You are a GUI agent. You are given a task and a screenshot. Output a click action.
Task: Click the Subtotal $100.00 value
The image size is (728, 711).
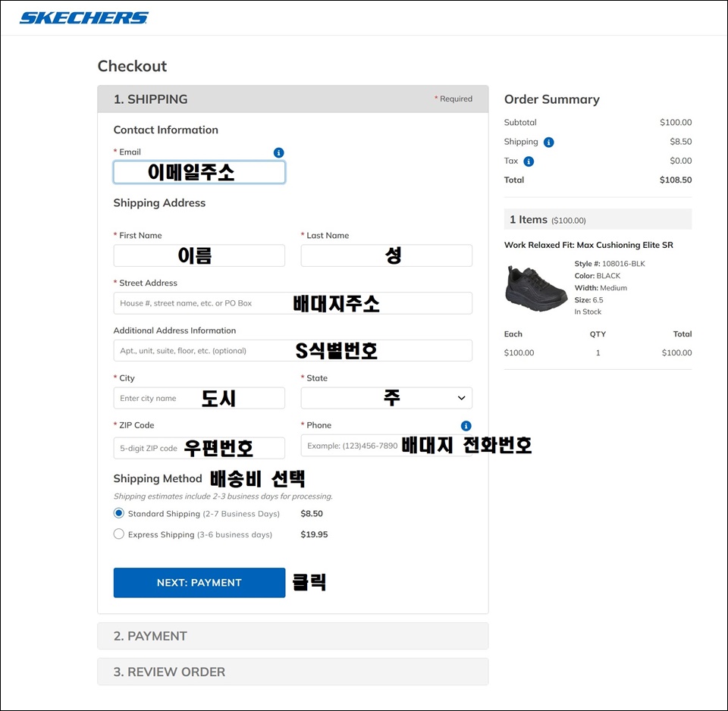coord(676,123)
